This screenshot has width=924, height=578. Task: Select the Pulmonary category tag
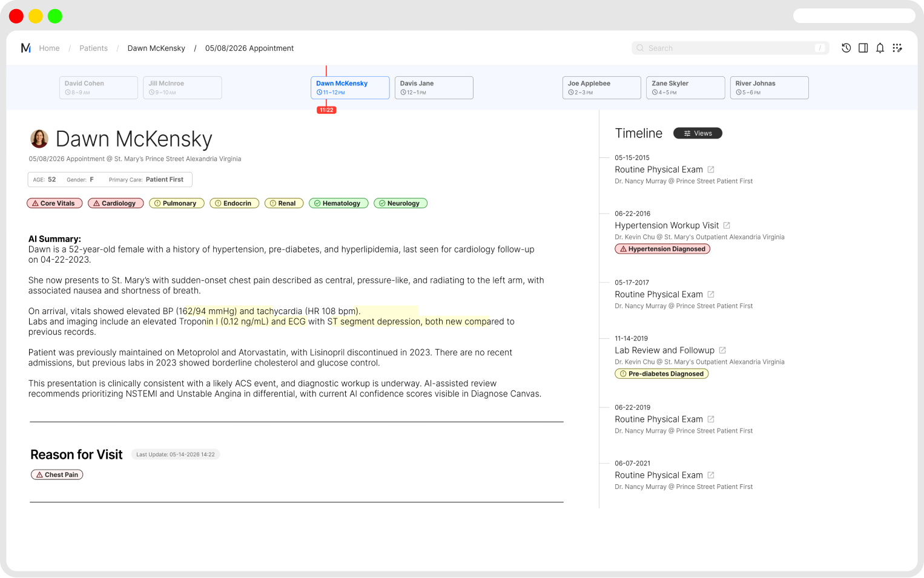click(176, 203)
